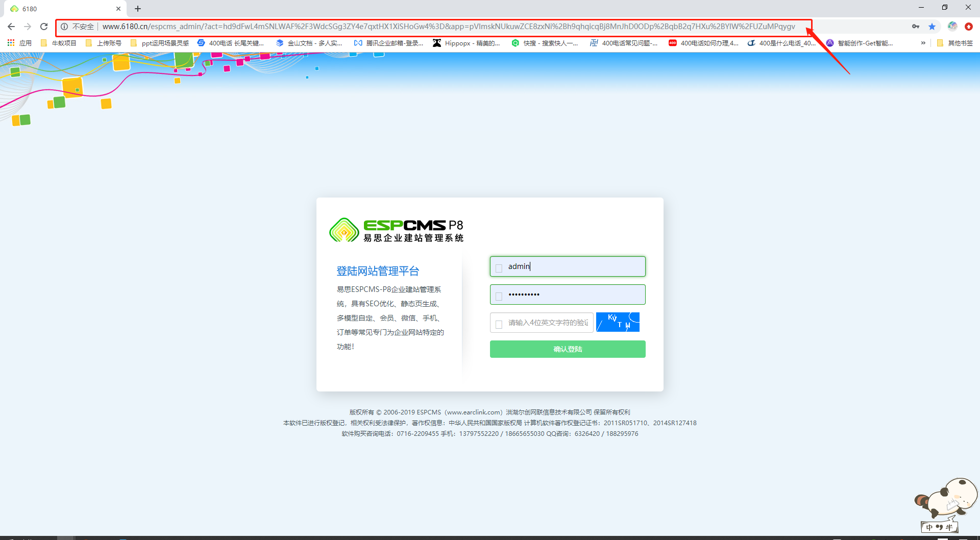Open the Hippopx bookmark
980x540 pixels.
point(467,43)
